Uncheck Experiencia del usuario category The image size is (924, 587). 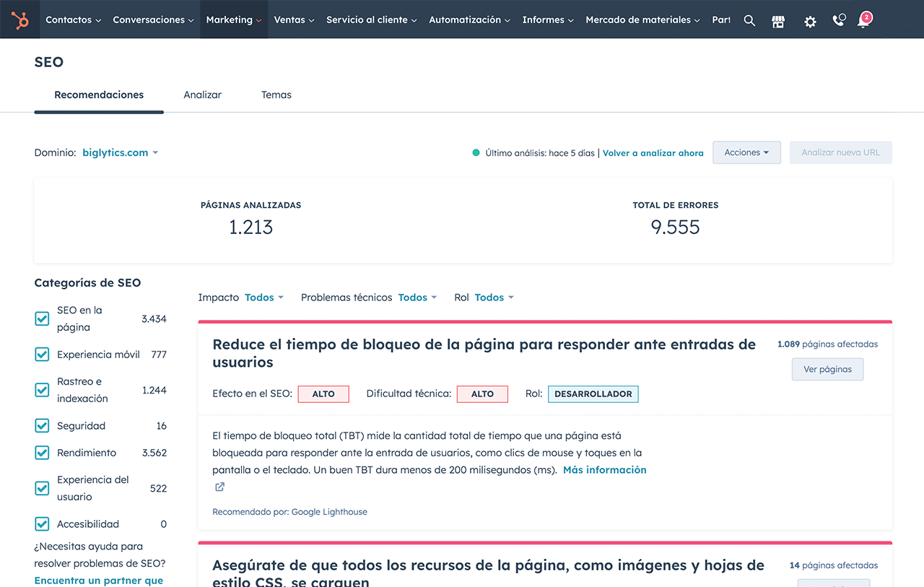coord(42,488)
